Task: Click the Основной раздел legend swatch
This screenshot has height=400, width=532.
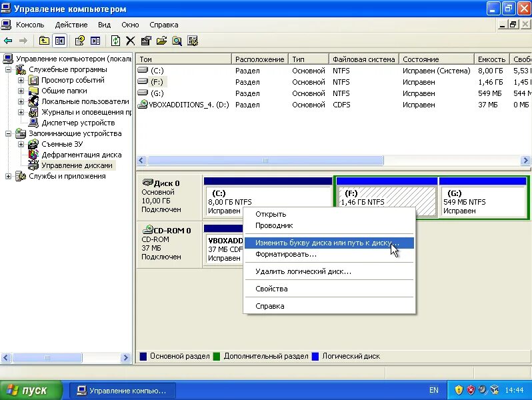Action: point(143,356)
